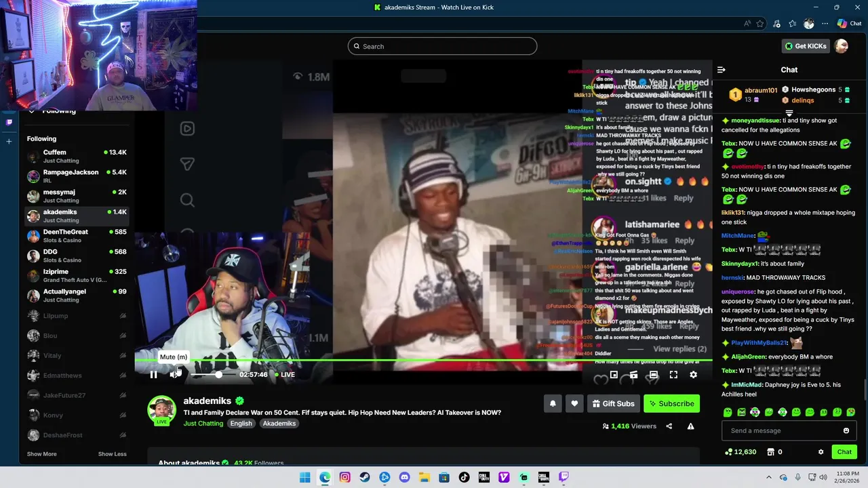Viewport: 868px width, 488px height.
Task: Open browser more options menu
Action: point(825,23)
